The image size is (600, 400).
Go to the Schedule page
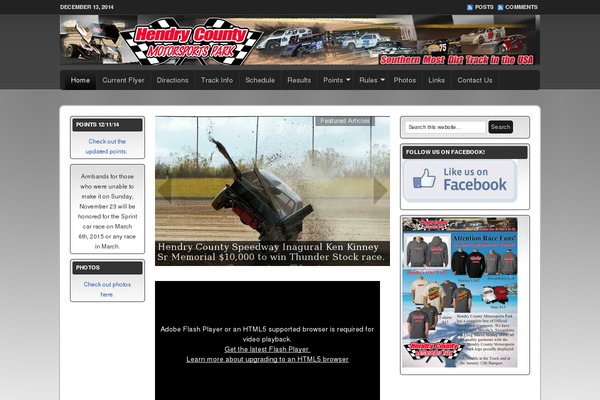click(260, 80)
